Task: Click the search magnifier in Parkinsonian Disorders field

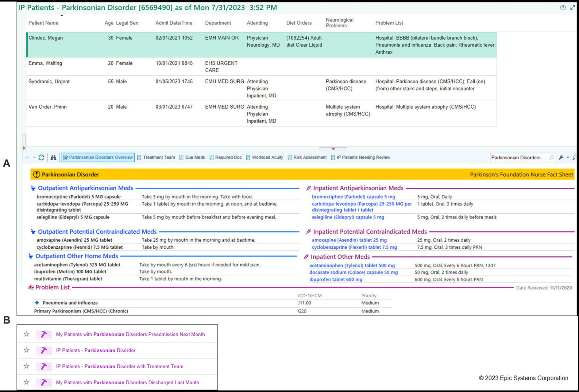Action: pos(552,157)
